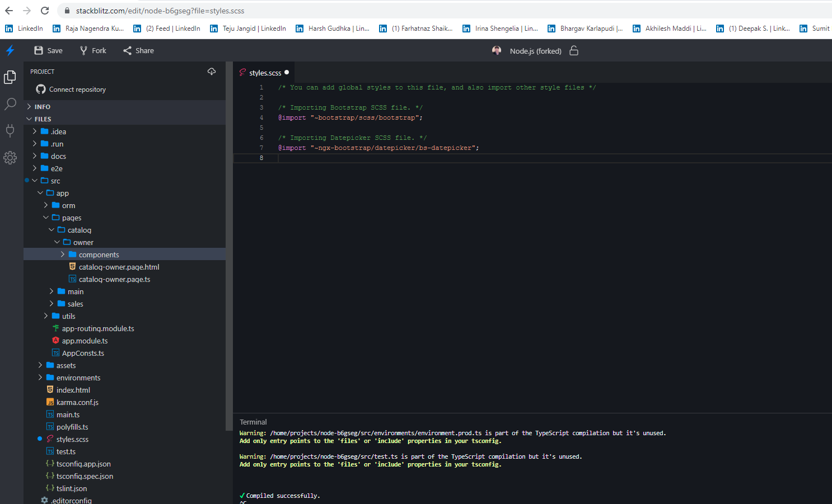Select the search icon in the left sidebar
The height and width of the screenshot is (504, 832).
[x=10, y=104]
